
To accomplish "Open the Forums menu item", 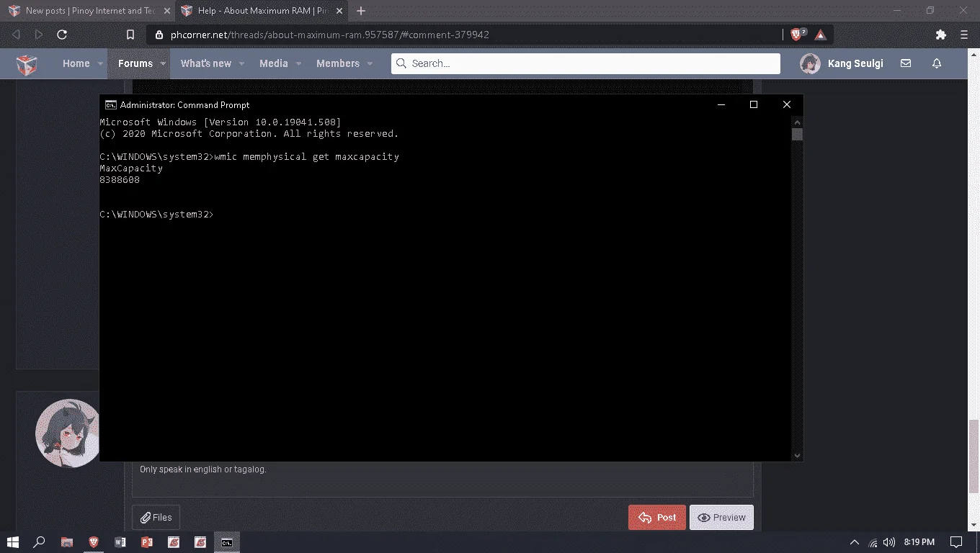I will click(135, 63).
